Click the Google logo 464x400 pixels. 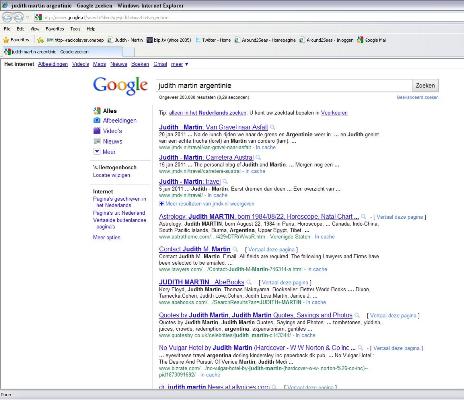(x=120, y=86)
